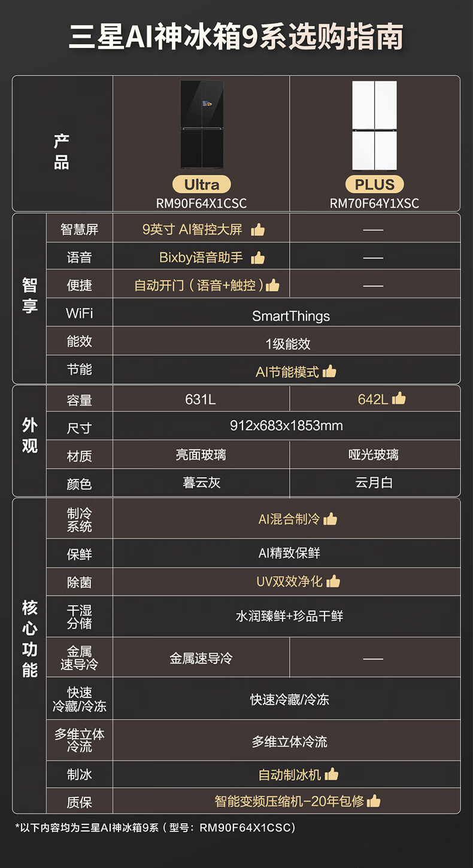The height and width of the screenshot is (868, 473).
Task: Click thumbs-up icon beside 自动制冰机
Action: point(331,775)
